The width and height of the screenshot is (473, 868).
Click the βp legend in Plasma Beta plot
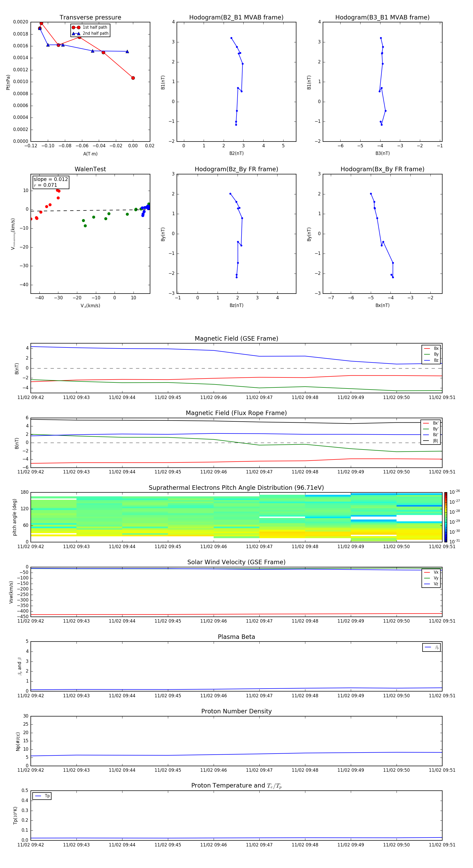[x=431, y=647]
